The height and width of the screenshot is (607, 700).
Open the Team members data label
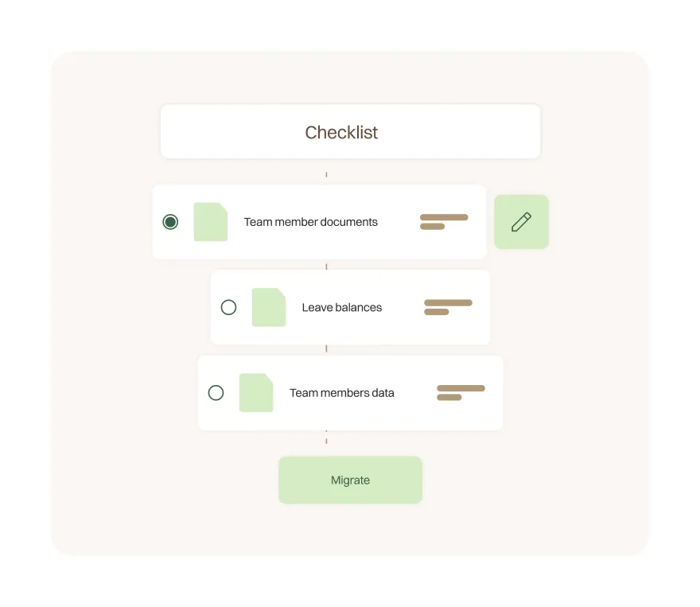[341, 393]
